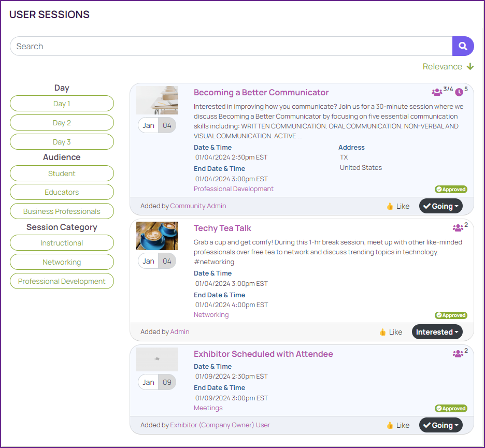The height and width of the screenshot is (448, 485).
Task: Click Approved badge on Exhibitor Scheduled with Attendee
Action: (x=451, y=409)
